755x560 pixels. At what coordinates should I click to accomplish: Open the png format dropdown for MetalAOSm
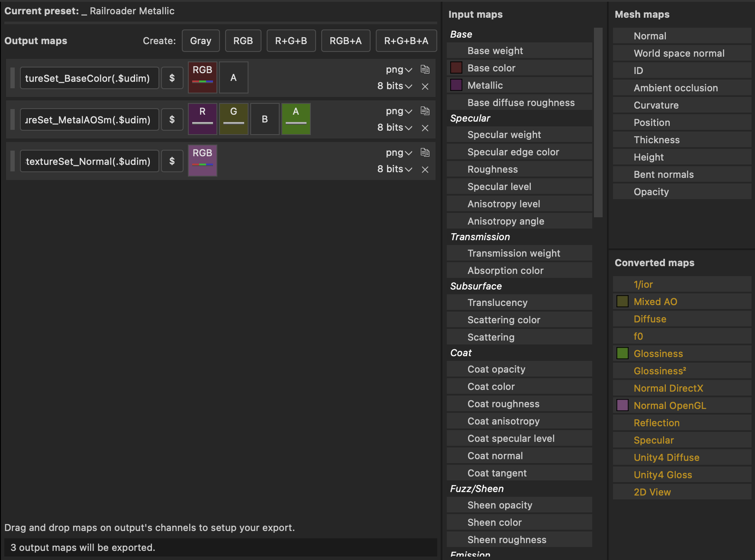click(x=399, y=111)
